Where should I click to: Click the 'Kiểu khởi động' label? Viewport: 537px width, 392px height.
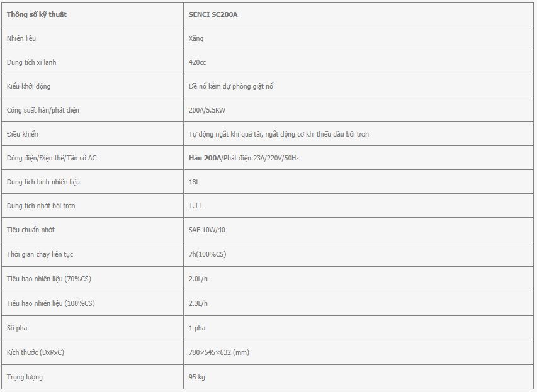pos(29,86)
